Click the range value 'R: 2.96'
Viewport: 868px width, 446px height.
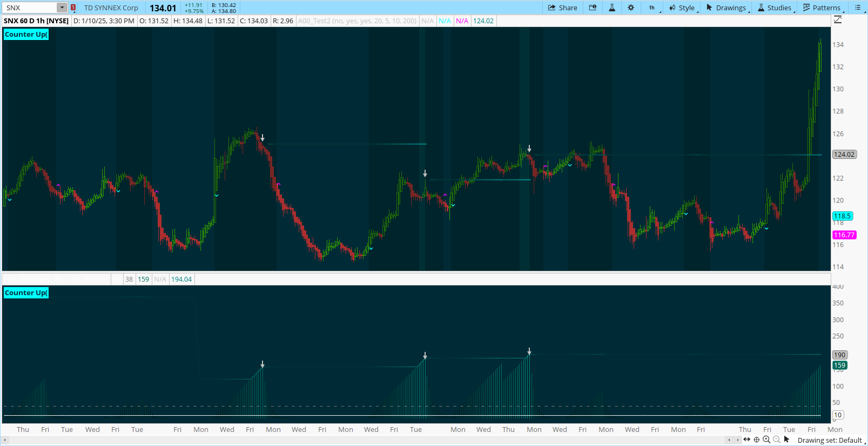point(283,21)
